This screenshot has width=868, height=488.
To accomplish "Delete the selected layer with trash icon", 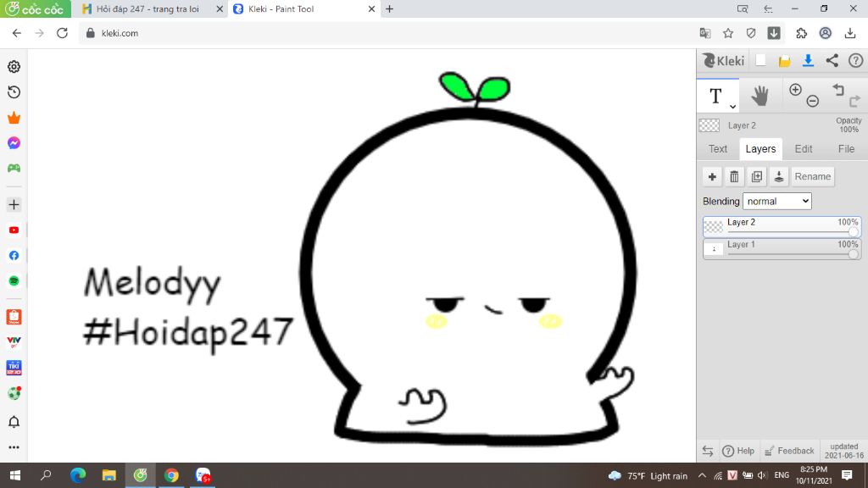I will coord(734,176).
